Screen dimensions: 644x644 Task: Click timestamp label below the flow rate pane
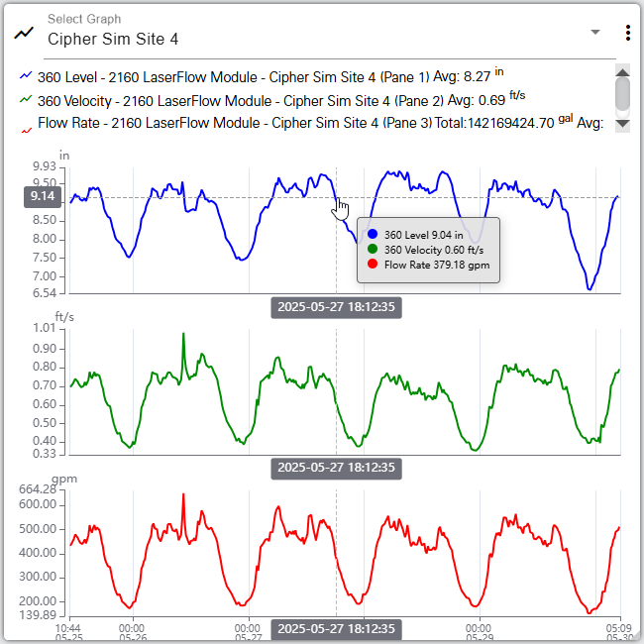(x=336, y=629)
